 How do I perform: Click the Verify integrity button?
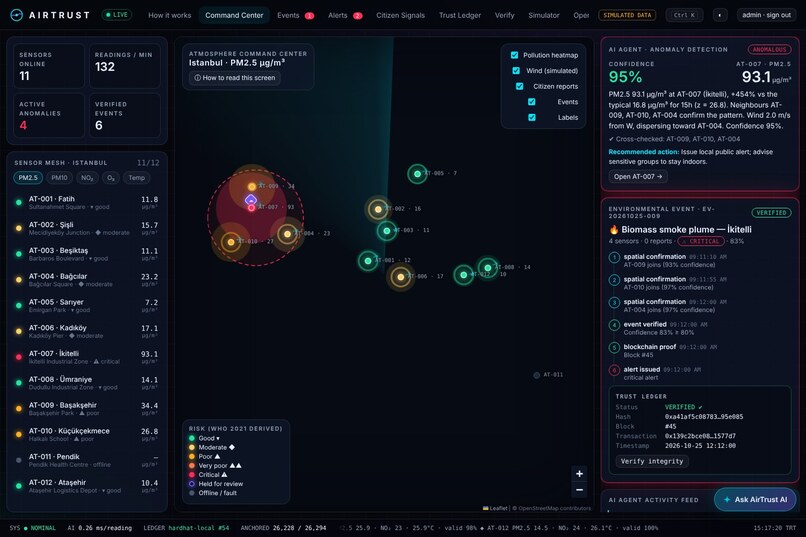[652, 461]
